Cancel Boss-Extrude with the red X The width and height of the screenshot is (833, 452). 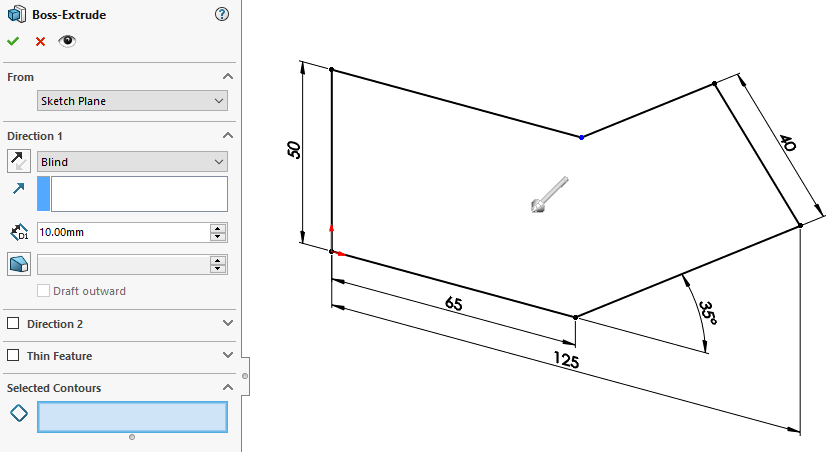pyautogui.click(x=40, y=41)
